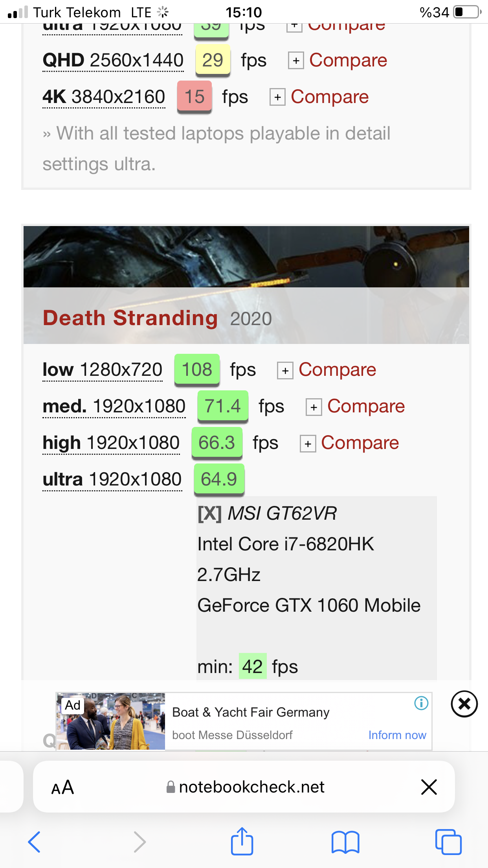Viewport: 488px width, 868px height.
Task: Expand the 108 fps low result
Action: 197,370
